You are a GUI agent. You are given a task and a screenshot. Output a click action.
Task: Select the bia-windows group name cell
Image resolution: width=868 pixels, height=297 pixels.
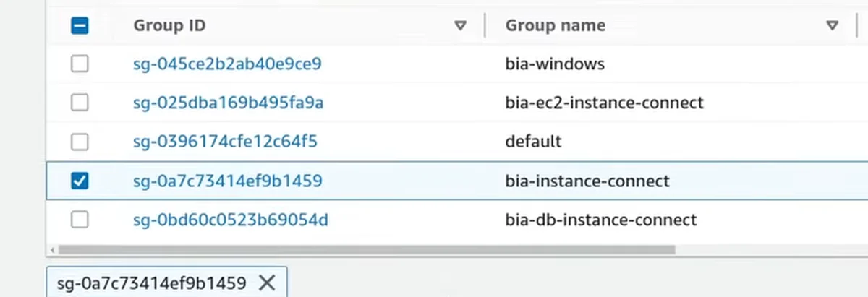[555, 64]
